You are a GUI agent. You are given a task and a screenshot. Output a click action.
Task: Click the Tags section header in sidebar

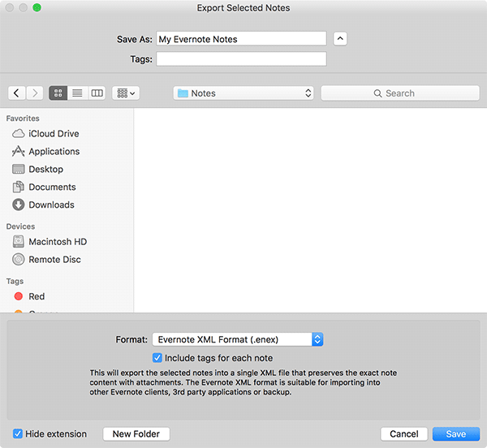15,282
